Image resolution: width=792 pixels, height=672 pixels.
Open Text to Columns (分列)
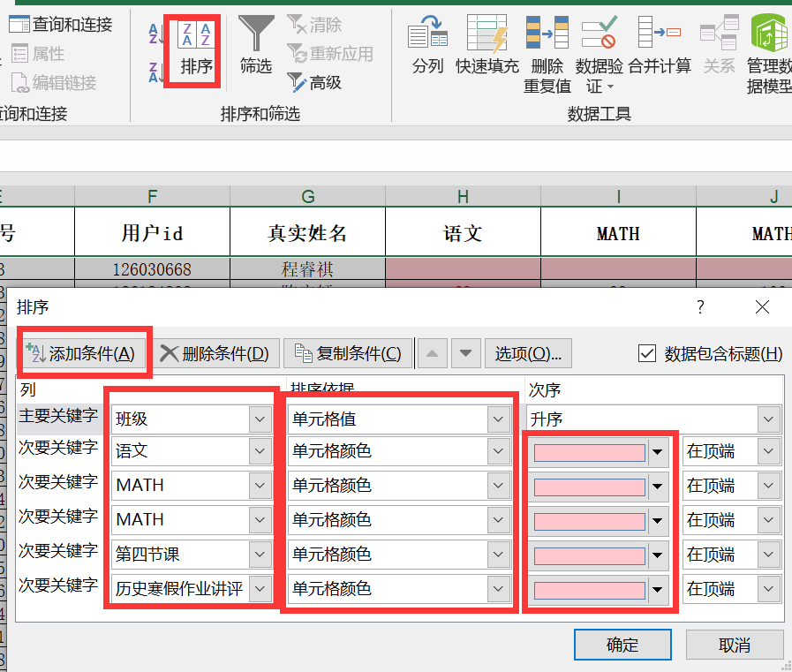(427, 44)
